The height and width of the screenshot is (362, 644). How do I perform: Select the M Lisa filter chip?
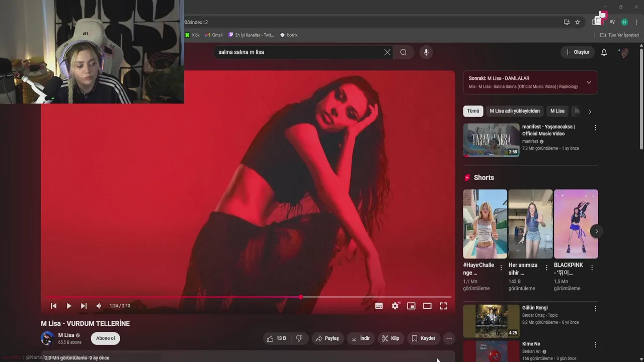pyautogui.click(x=557, y=111)
